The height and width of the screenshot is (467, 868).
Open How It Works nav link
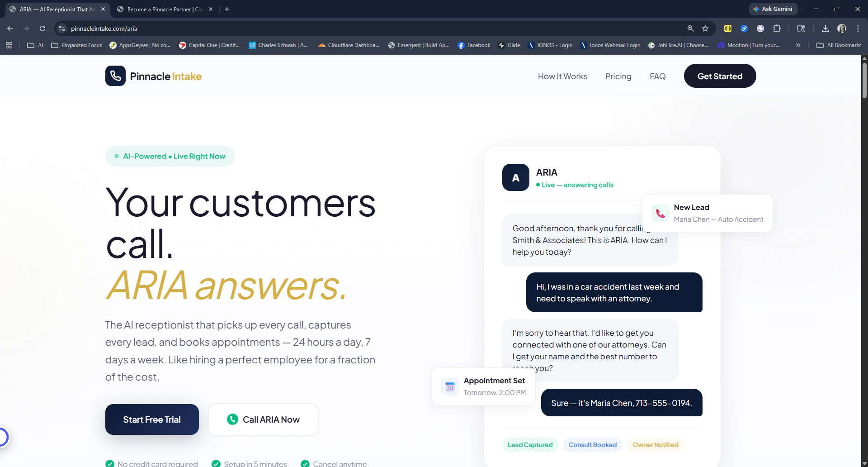click(562, 76)
